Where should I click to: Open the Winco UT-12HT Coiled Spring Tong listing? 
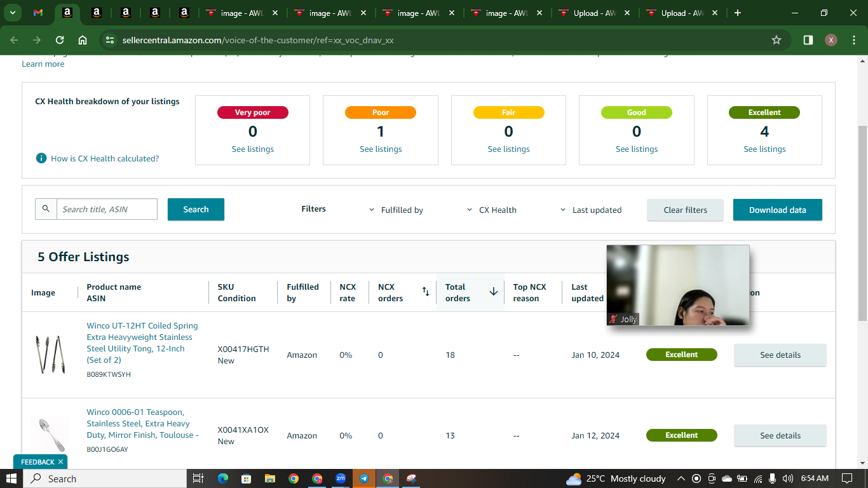(x=142, y=342)
